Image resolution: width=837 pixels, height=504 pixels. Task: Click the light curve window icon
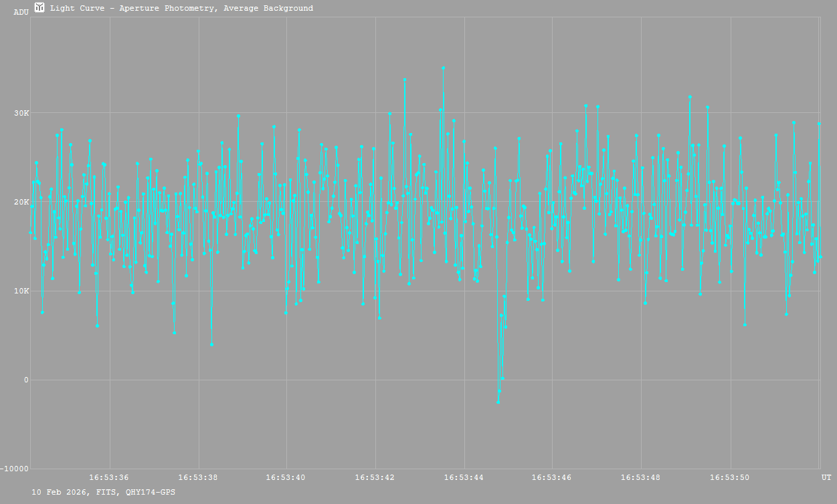click(39, 8)
